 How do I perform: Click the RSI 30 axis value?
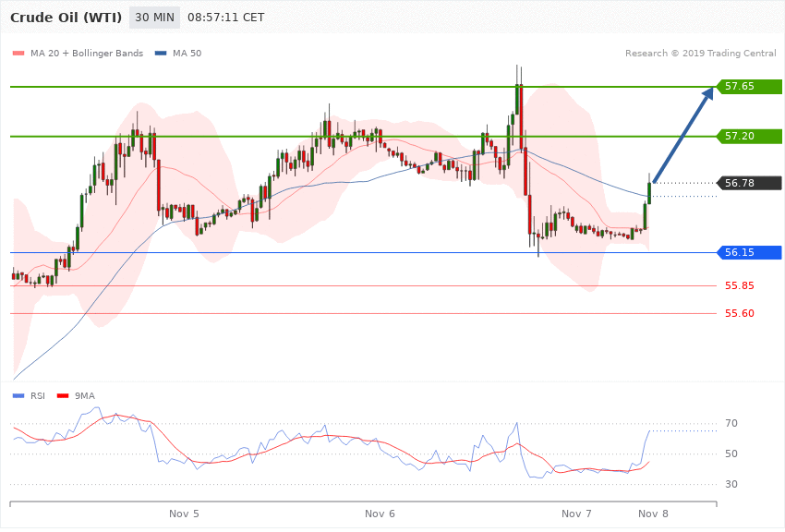point(731,485)
